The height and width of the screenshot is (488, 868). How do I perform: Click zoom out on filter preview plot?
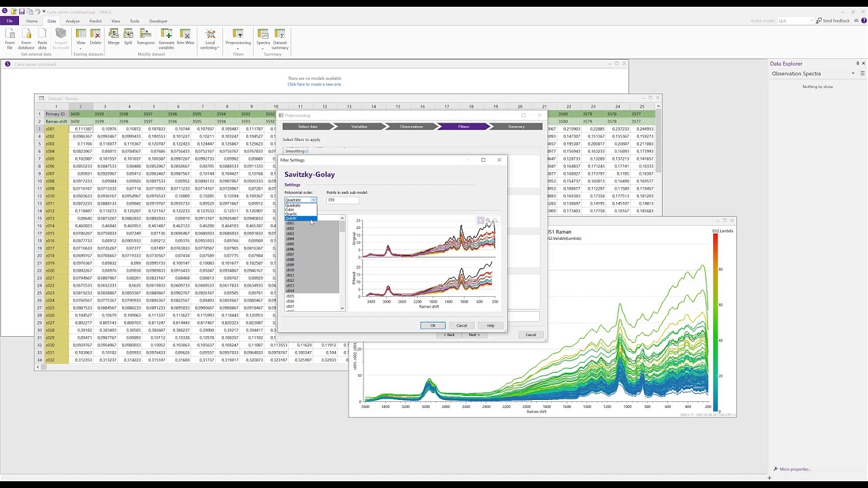(494, 220)
